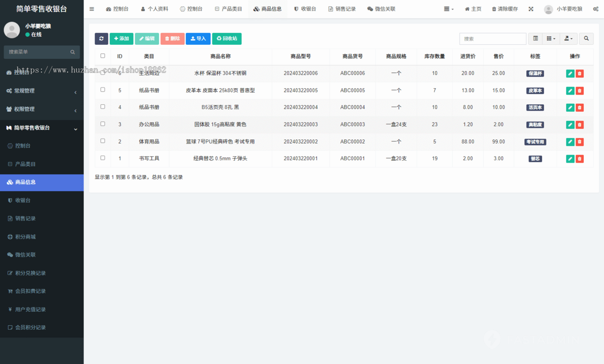This screenshot has height=364, width=604.
Task: Delete the 篮球 7号PU row via trash icon
Action: (x=580, y=141)
